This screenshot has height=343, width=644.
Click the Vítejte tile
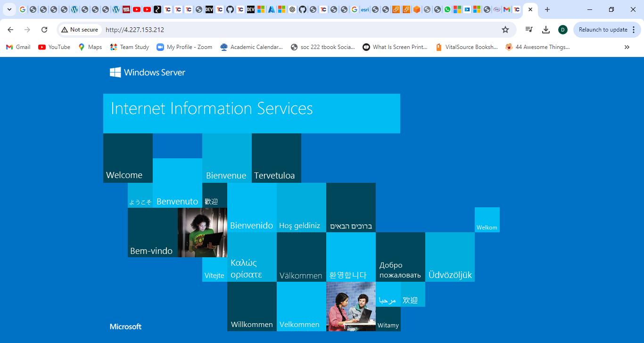coord(215,269)
